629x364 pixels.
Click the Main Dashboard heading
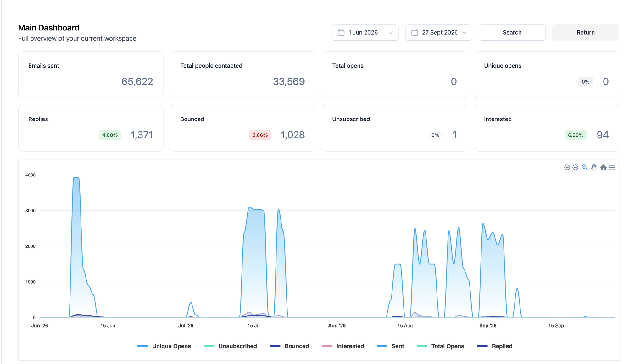49,28
